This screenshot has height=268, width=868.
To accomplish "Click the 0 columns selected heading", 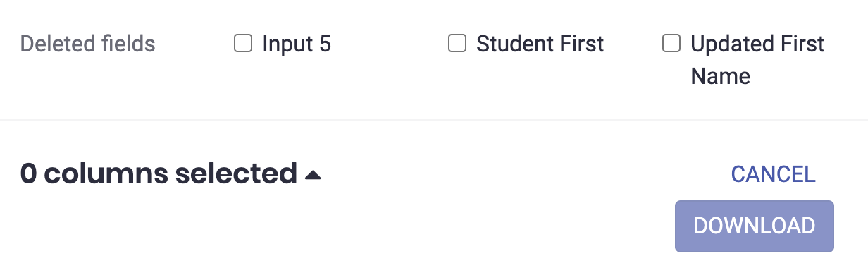I will [x=159, y=173].
